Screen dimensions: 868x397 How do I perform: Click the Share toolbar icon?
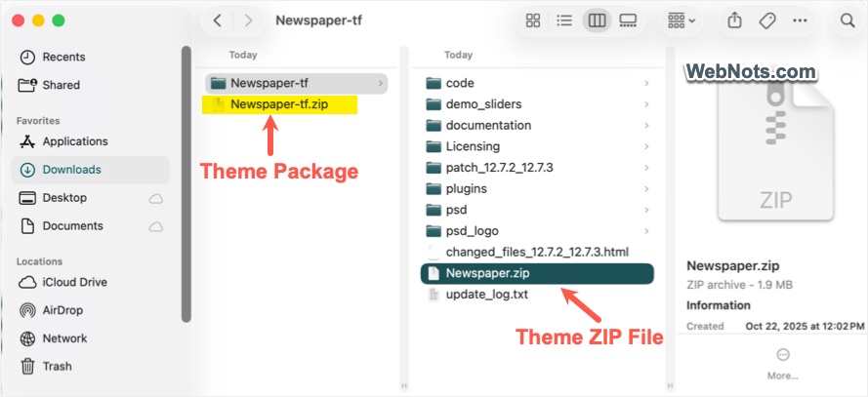coord(734,21)
